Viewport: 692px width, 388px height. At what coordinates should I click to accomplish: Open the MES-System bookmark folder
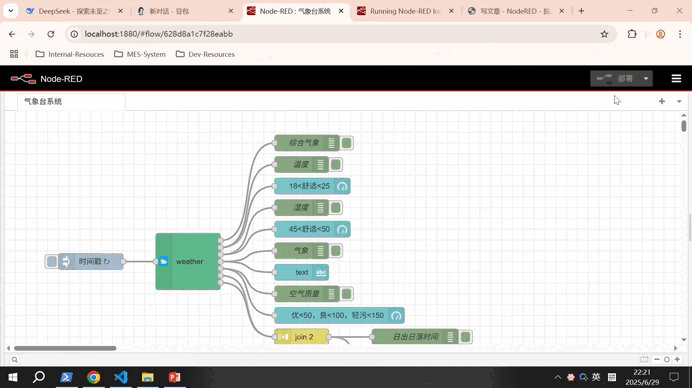140,54
